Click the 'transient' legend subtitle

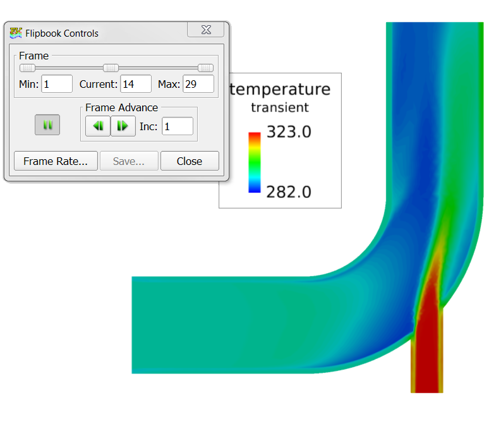coord(280,107)
